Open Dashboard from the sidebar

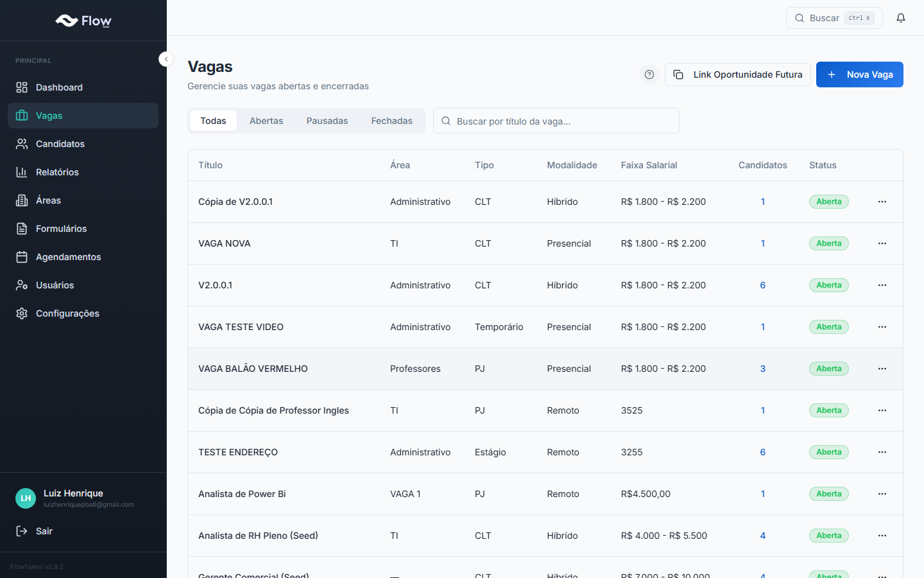pos(59,87)
